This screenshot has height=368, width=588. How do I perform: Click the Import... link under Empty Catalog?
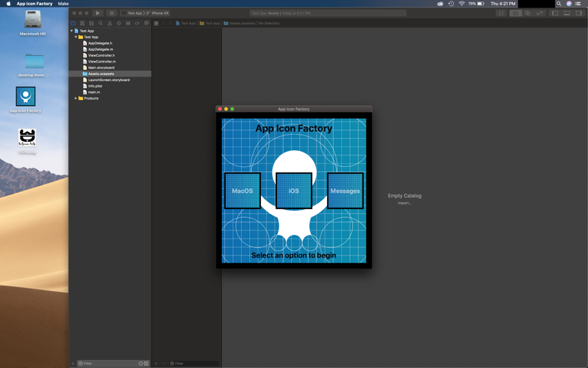tap(404, 203)
